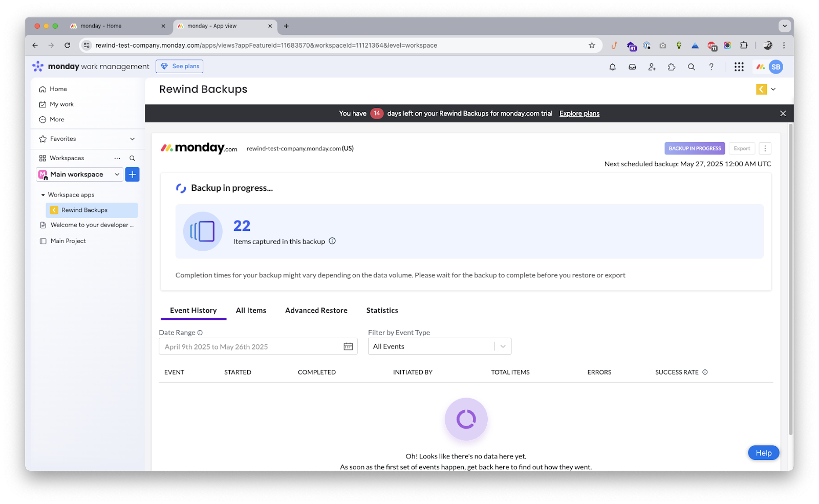
Task: Expand the chevron beside Rewind icon
Action: tap(773, 89)
